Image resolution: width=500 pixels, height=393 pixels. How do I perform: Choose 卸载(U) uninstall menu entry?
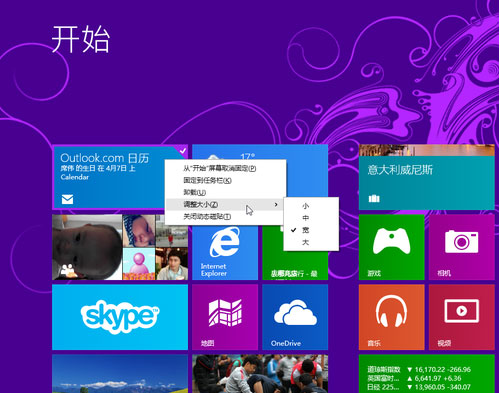pyautogui.click(x=226, y=192)
